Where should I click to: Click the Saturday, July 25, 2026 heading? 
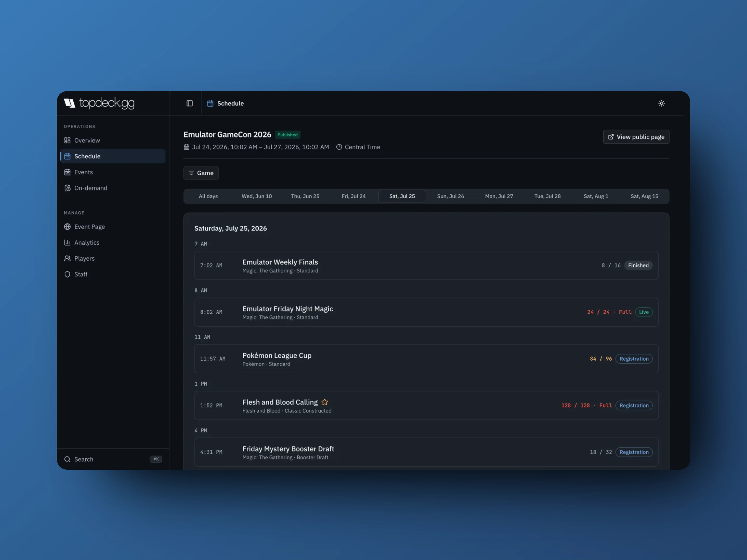click(x=231, y=228)
